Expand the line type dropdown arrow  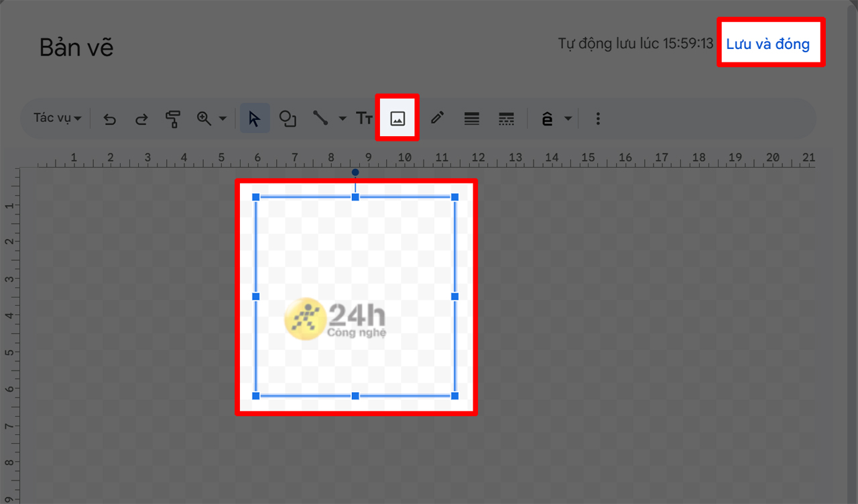pyautogui.click(x=343, y=119)
